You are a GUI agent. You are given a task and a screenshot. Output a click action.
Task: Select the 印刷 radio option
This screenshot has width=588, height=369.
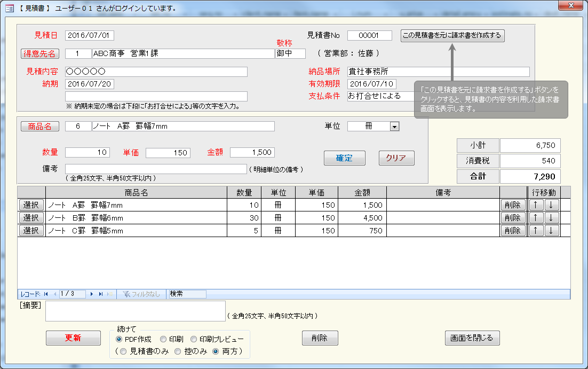[x=163, y=339]
